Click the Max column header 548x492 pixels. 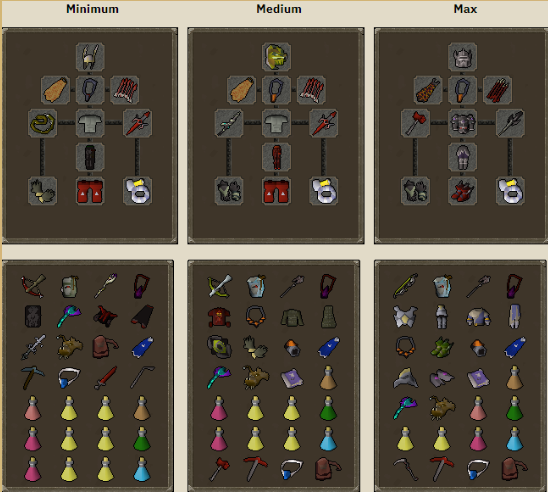tap(465, 9)
